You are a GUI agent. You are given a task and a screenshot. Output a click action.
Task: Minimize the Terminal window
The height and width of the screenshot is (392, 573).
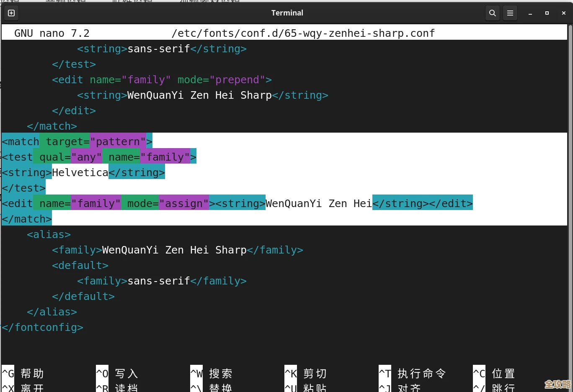point(530,13)
